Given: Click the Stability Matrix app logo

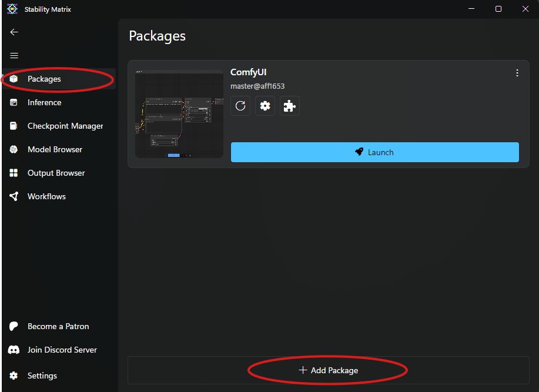Looking at the screenshot, I should (12, 9).
